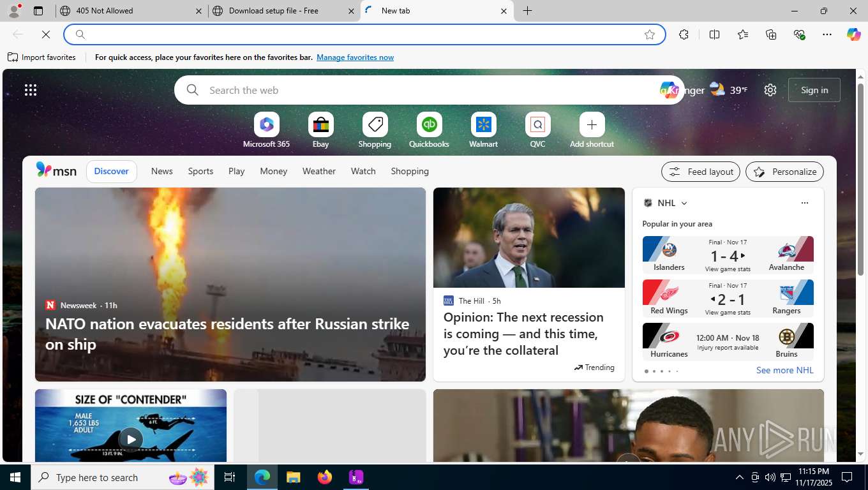Open the Quickbooks shortcut
The height and width of the screenshot is (490, 868).
point(429,130)
